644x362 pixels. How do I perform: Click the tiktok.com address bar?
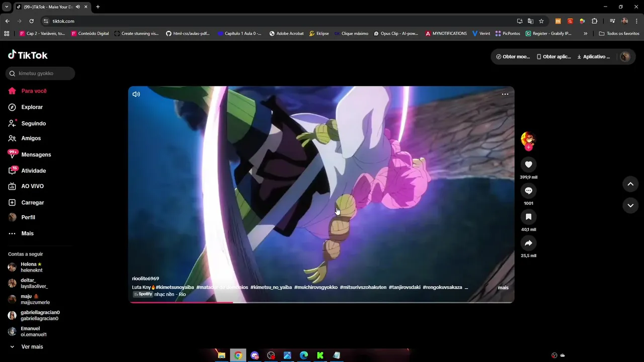click(277, 21)
